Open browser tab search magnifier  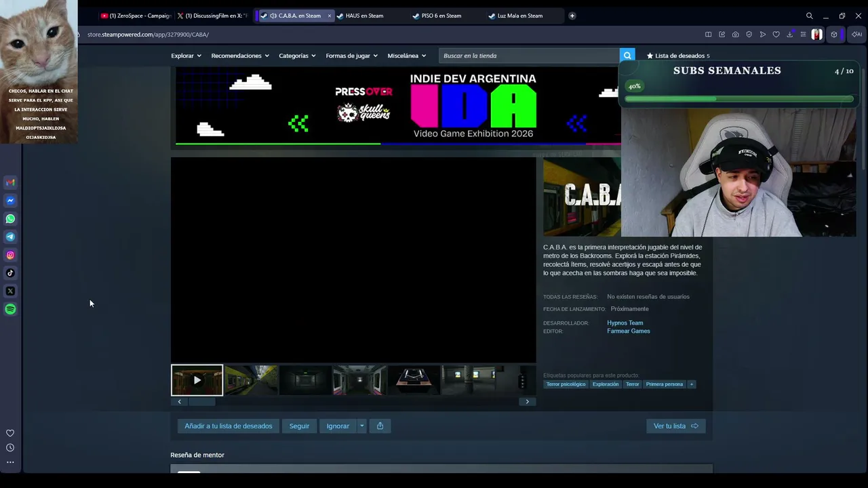click(x=809, y=16)
